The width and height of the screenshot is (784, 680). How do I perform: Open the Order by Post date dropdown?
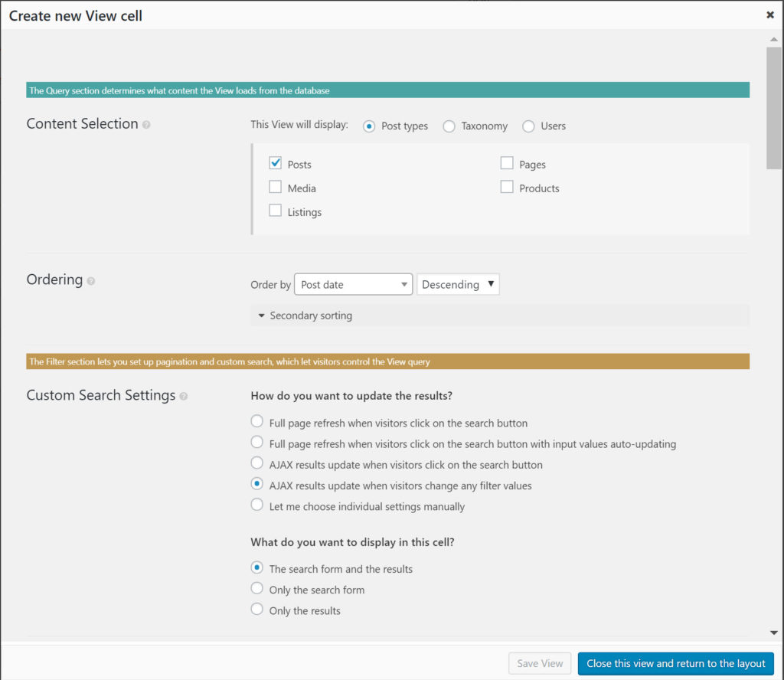coord(353,285)
